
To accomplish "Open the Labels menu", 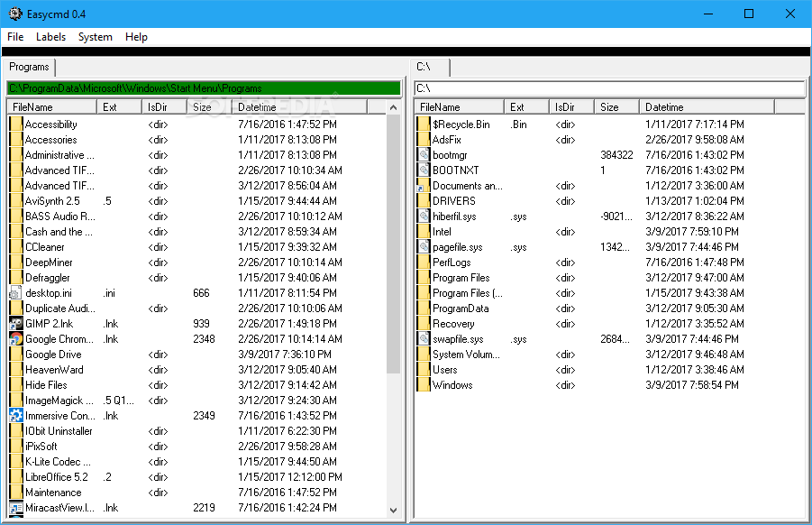I will point(50,37).
